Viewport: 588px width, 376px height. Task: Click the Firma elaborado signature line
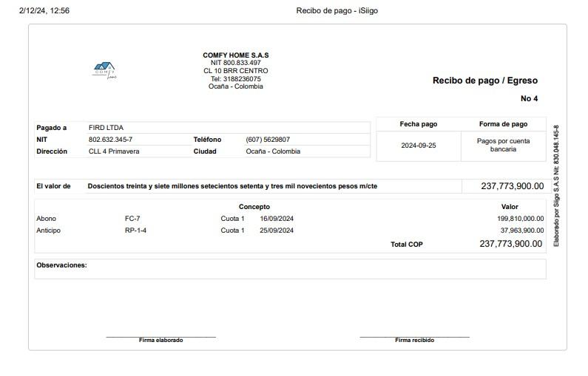point(161,338)
